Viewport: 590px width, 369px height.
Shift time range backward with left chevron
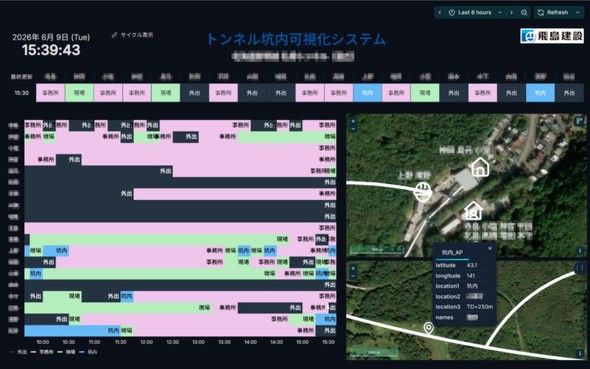coord(439,12)
